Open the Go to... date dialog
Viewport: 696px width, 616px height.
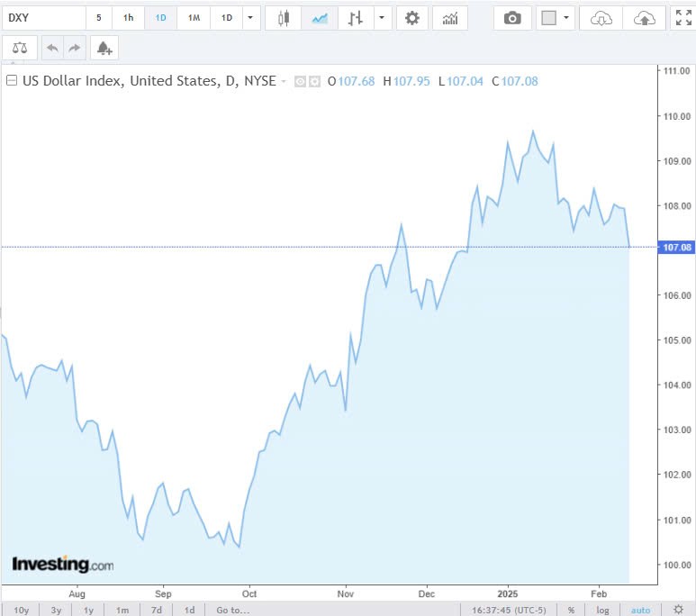click(233, 610)
